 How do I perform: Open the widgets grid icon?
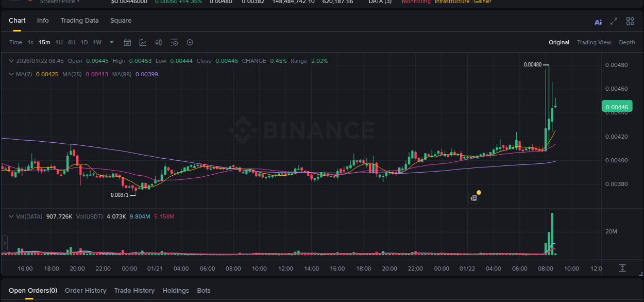point(630,21)
